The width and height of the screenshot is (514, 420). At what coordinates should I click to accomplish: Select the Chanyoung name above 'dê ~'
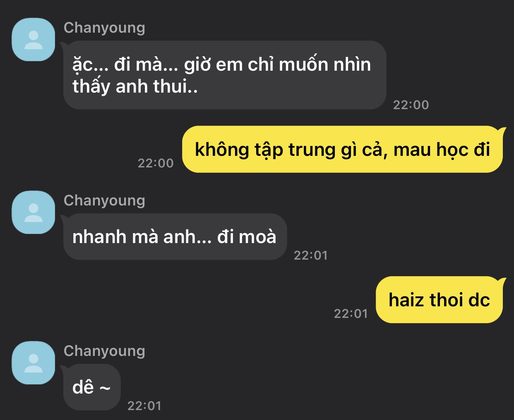[104, 351]
